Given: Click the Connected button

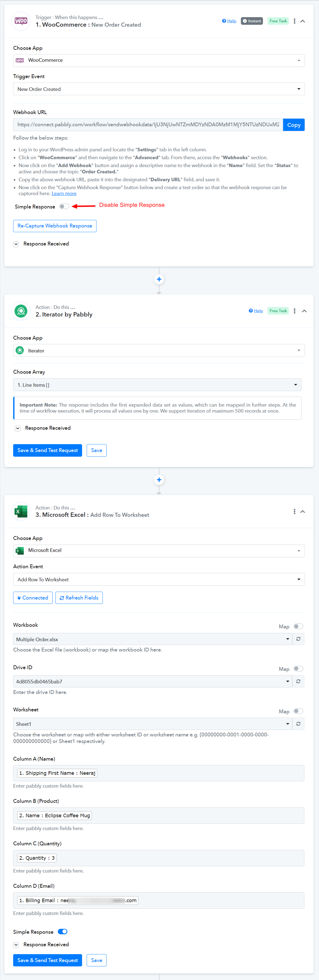Looking at the screenshot, I should pyautogui.click(x=33, y=598).
